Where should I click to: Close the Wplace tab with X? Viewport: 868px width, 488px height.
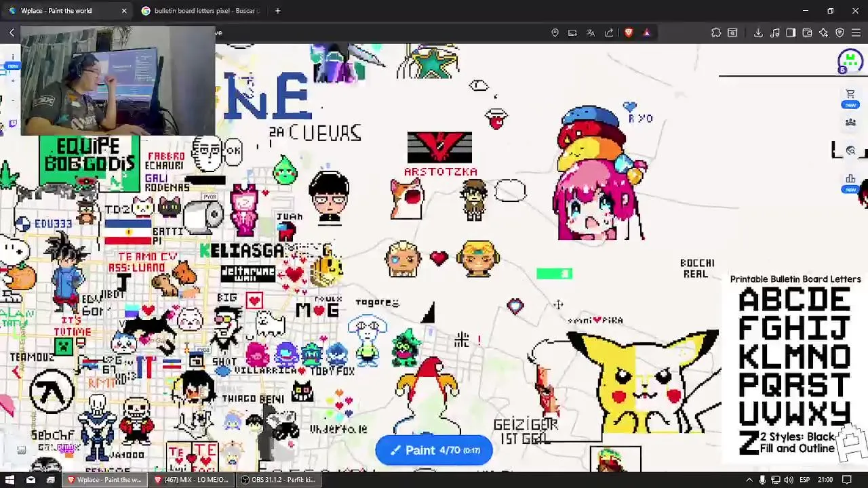click(x=123, y=11)
